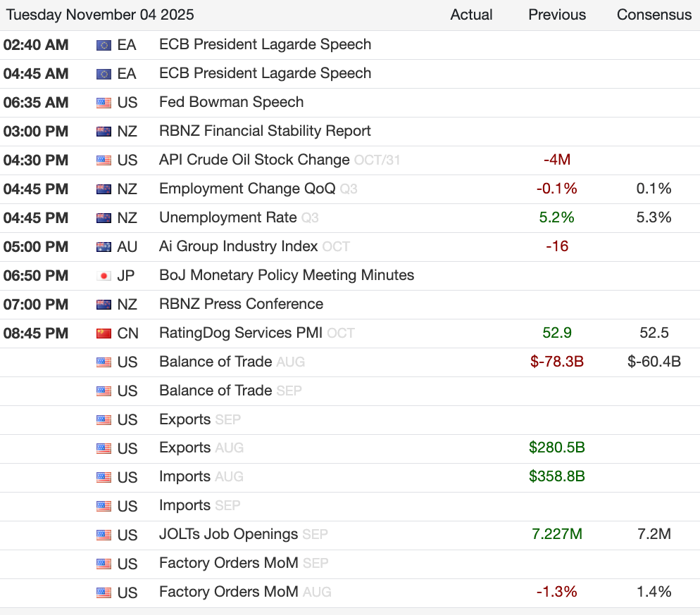Click US flag on Factory Orders MoM AUG row
This screenshot has width=700, height=615.
pyautogui.click(x=104, y=592)
